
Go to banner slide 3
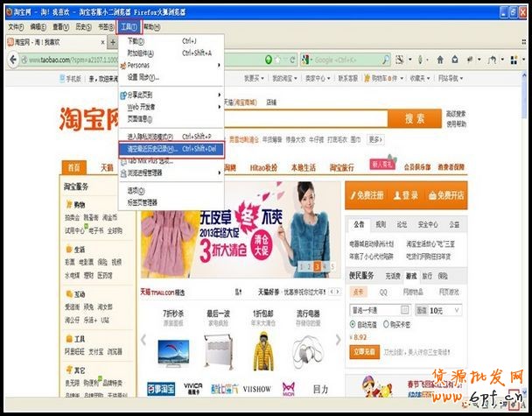316,265
